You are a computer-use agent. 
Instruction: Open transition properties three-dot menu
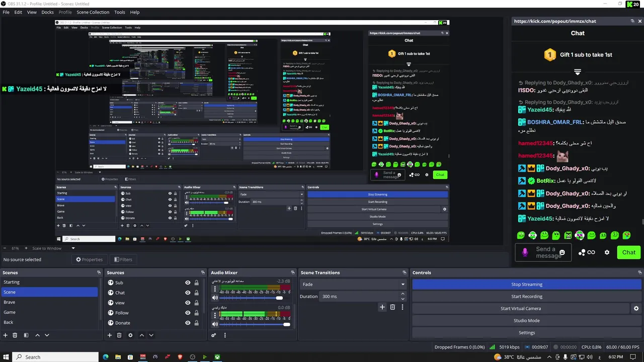click(402, 307)
